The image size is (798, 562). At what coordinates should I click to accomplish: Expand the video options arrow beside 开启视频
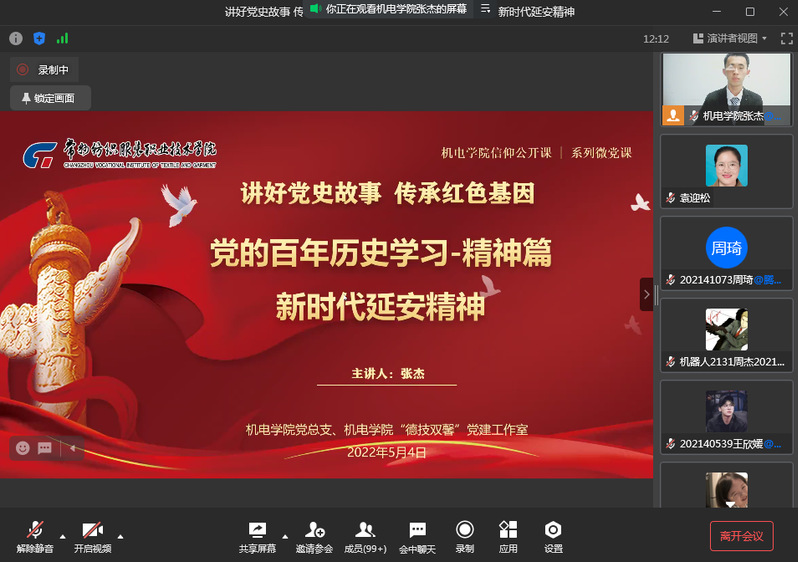[121, 534]
